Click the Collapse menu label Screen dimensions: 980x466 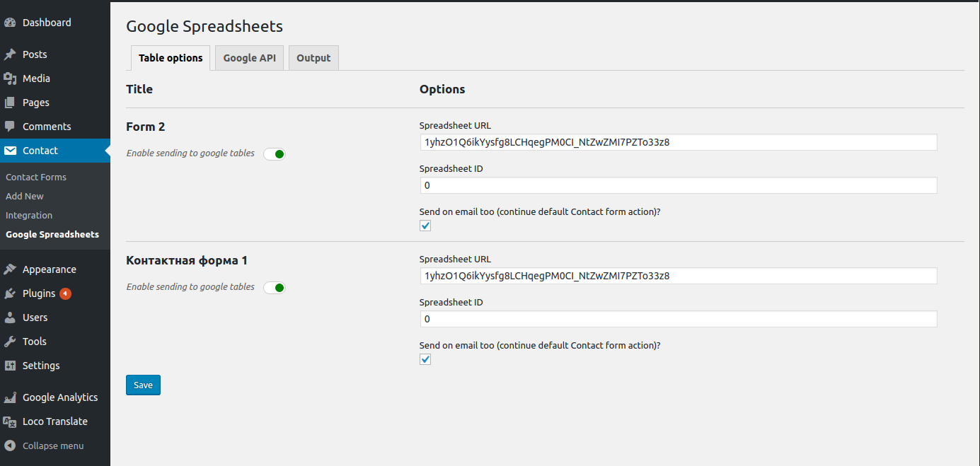53,445
